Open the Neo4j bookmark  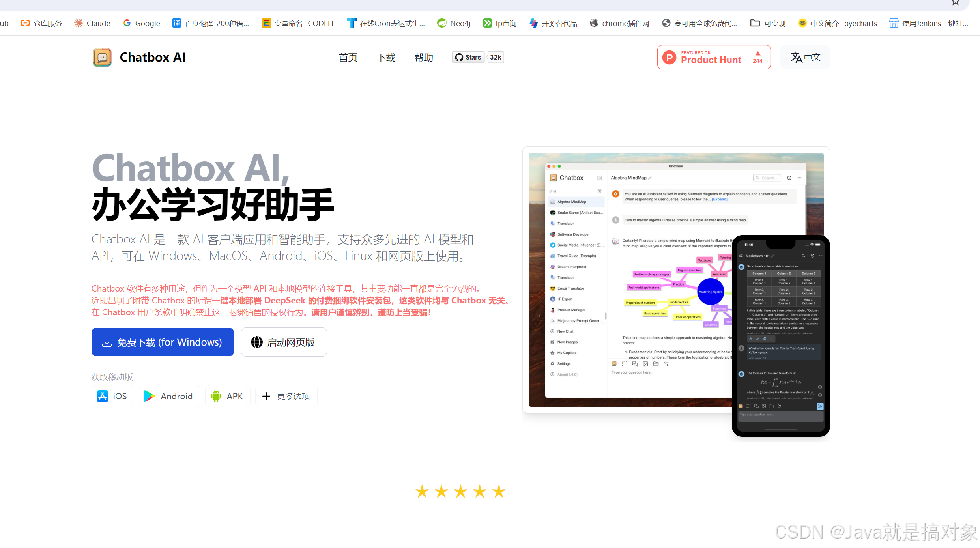pyautogui.click(x=454, y=23)
